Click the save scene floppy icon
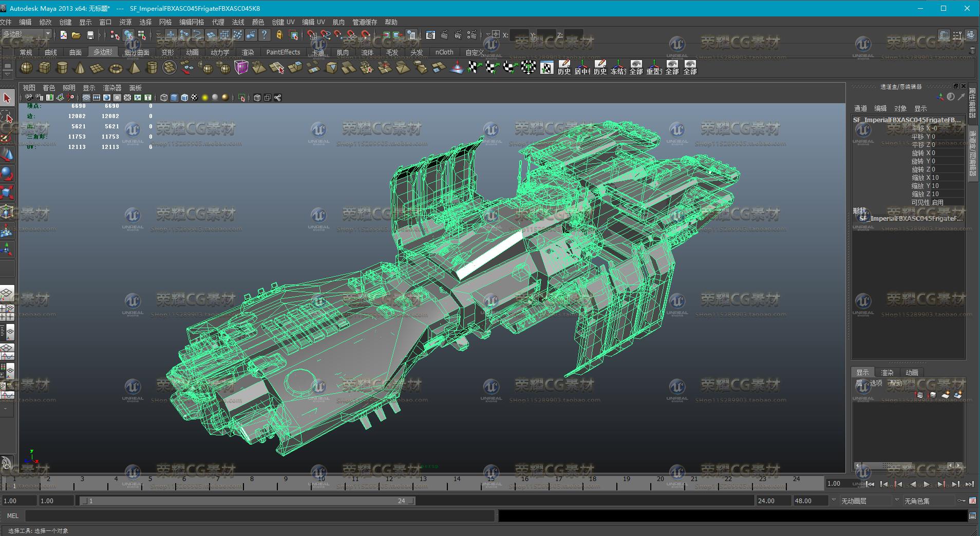Screen dimensions: 980x536 click(x=90, y=35)
